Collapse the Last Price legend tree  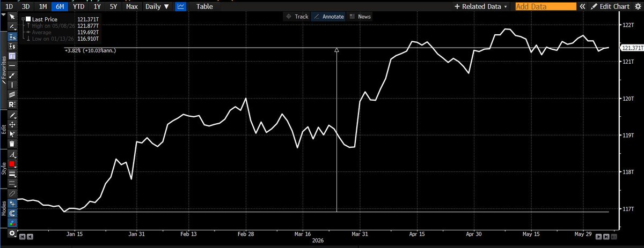click(x=23, y=19)
